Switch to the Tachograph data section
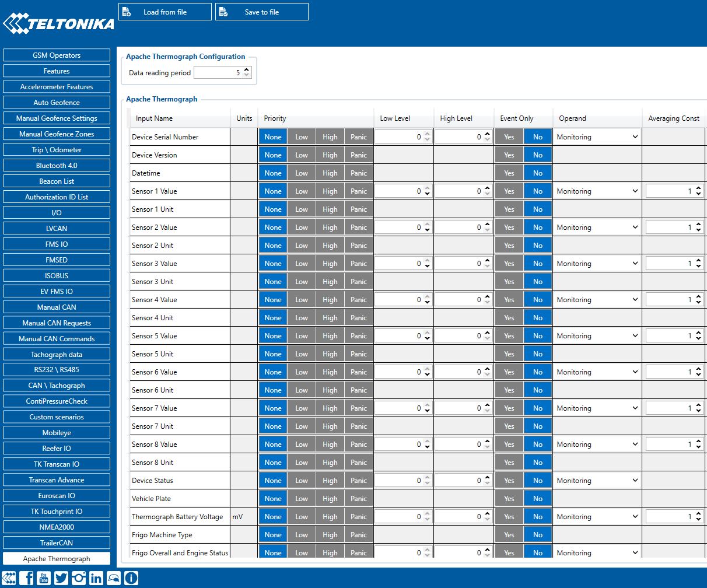 tap(57, 355)
